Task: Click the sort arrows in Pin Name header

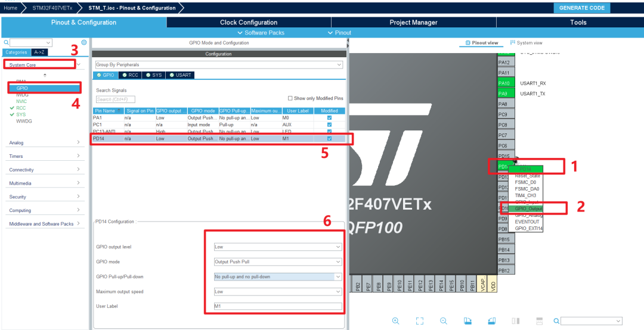Action: (119, 111)
